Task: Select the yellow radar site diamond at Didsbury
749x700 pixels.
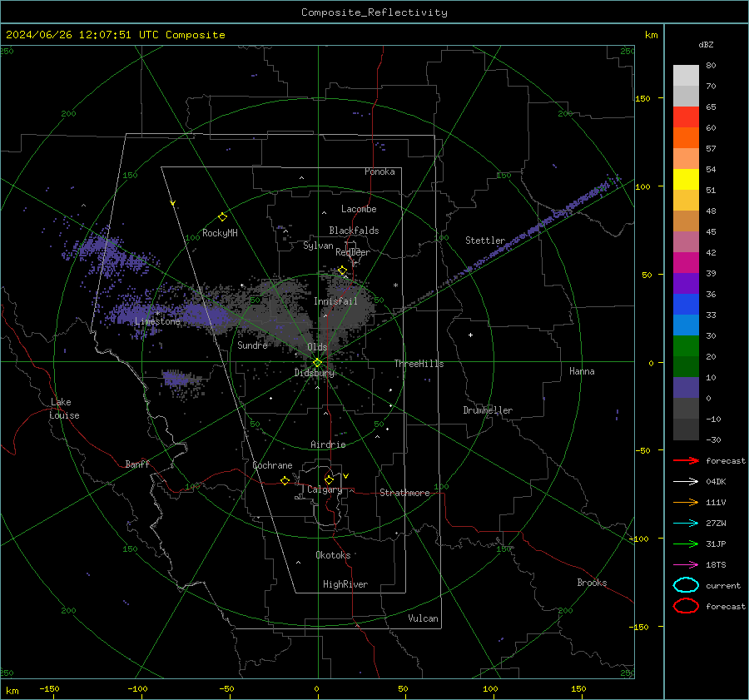Action: click(x=317, y=363)
